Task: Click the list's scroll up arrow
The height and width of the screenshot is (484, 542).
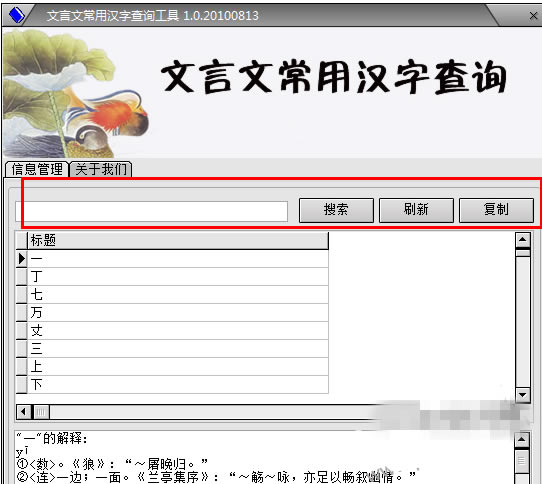Action: click(523, 239)
